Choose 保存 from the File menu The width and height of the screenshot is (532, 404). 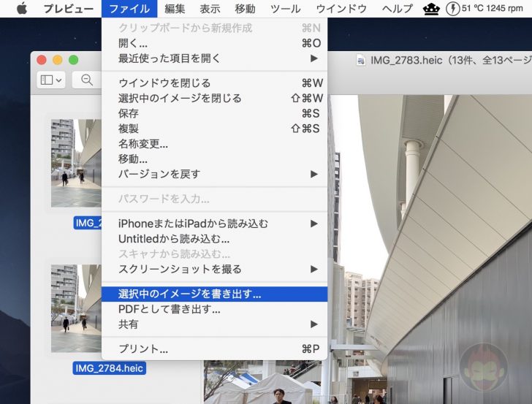tap(214, 113)
